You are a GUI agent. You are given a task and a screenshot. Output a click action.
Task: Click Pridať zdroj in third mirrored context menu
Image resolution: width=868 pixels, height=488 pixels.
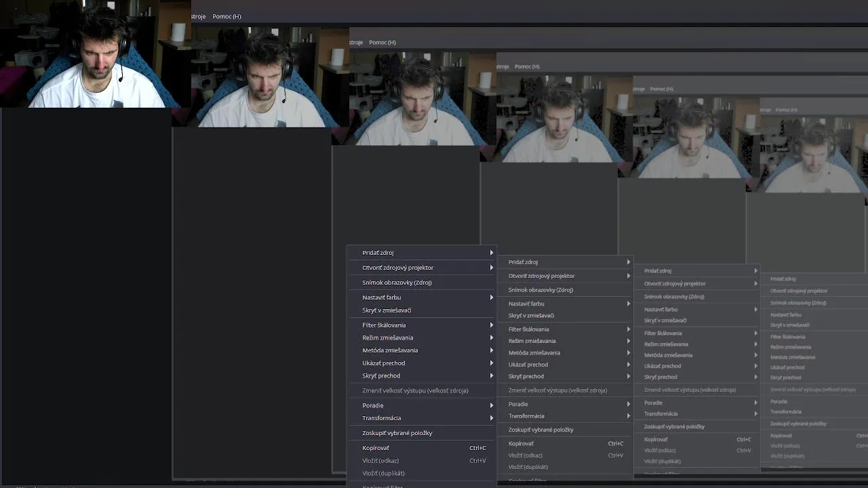click(697, 271)
